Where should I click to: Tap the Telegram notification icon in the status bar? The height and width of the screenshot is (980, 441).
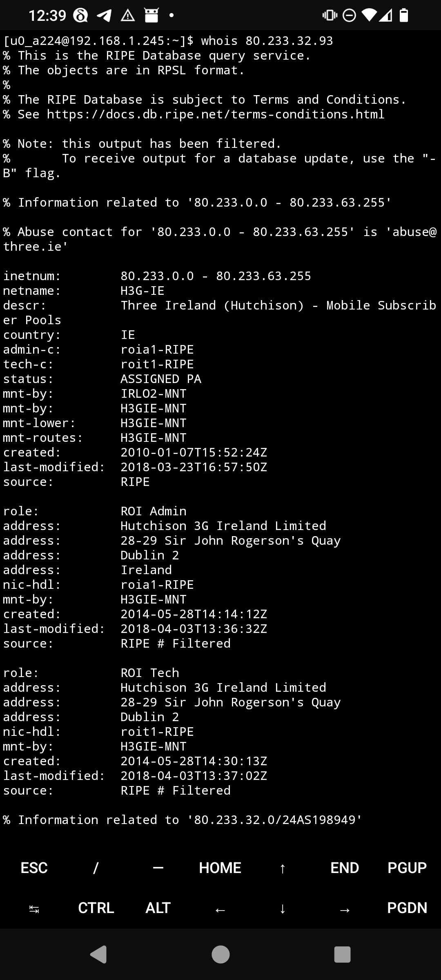coord(104,16)
